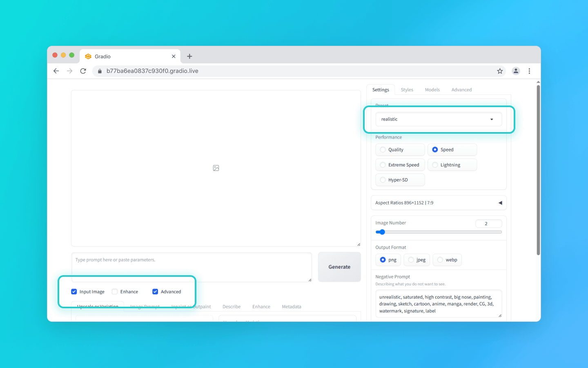588x368 pixels.
Task: Enable the Enhance checkbox
Action: pos(115,292)
